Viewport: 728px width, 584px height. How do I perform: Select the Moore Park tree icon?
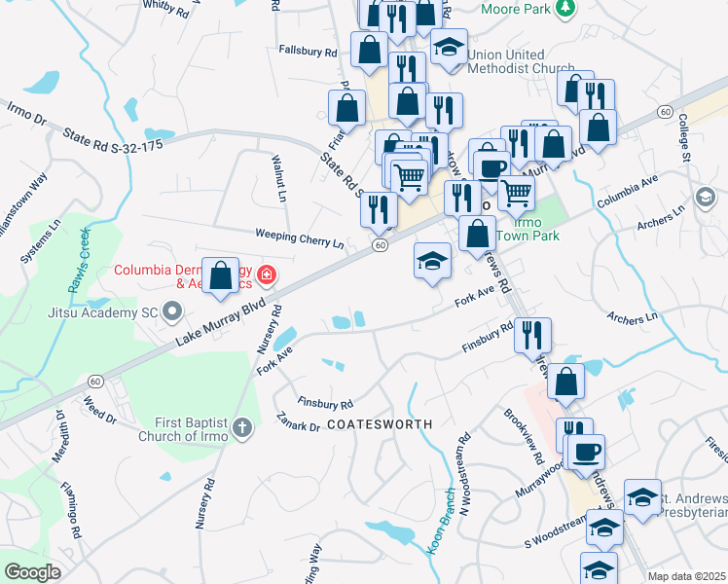click(x=565, y=8)
